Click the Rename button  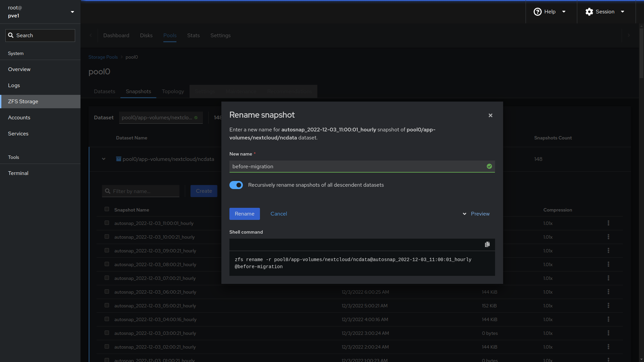click(x=245, y=214)
